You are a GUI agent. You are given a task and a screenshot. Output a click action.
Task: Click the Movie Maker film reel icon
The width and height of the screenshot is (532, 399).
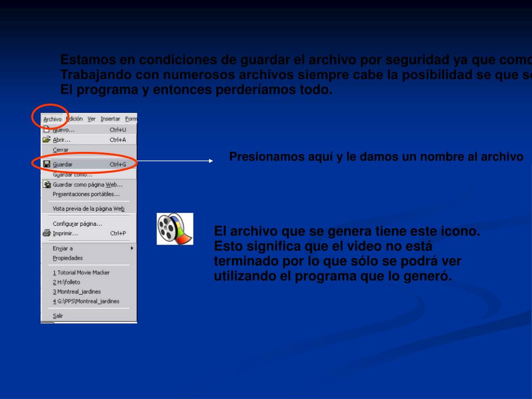[175, 229]
